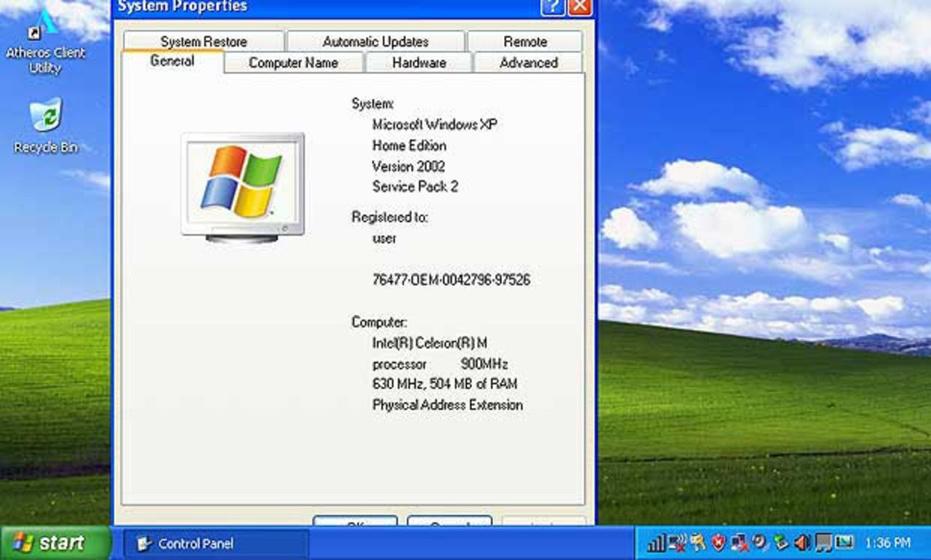Viewport: 931px width, 560px height.
Task: Click the System Properties title bar text
Action: pyautogui.click(x=182, y=7)
